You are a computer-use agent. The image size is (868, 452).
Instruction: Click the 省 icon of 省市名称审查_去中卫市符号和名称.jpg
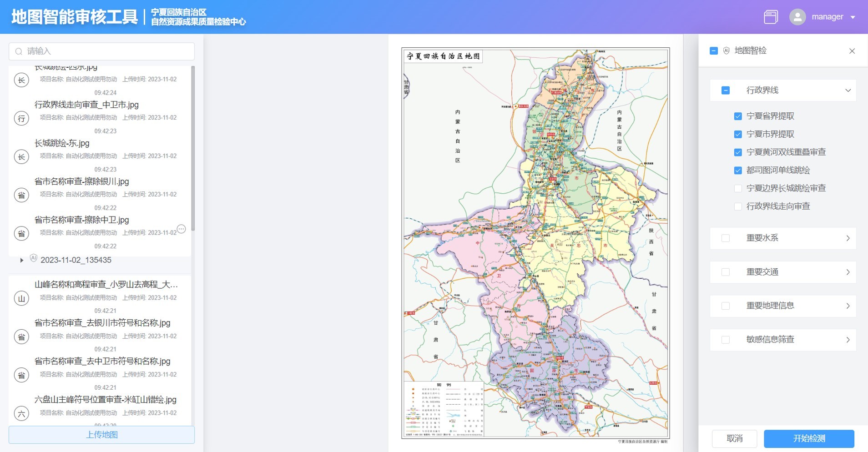(x=21, y=375)
